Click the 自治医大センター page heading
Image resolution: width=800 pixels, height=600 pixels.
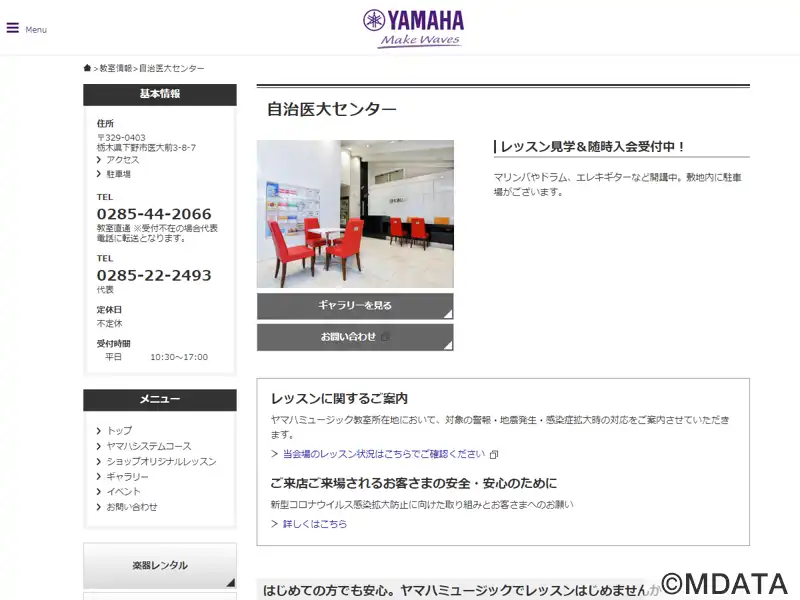(332, 109)
